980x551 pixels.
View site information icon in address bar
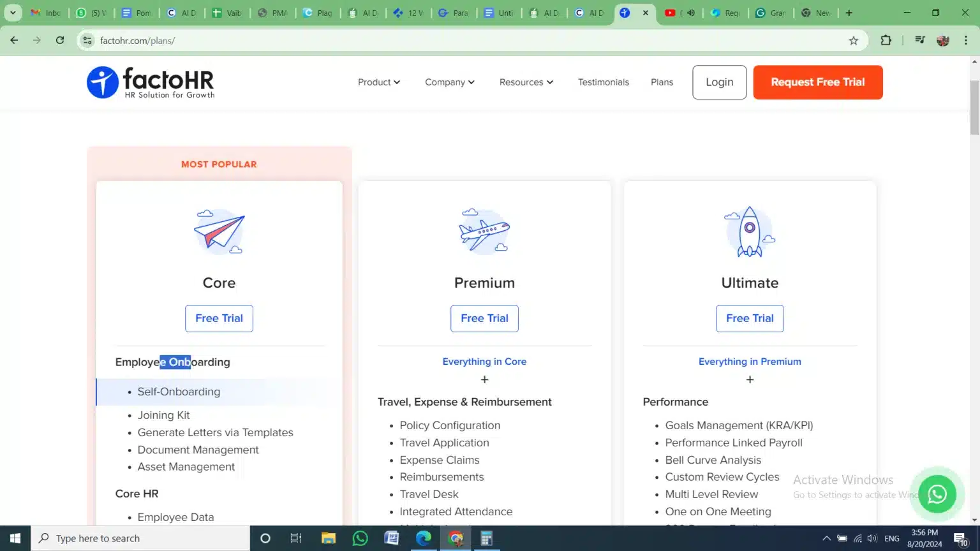(x=87, y=40)
